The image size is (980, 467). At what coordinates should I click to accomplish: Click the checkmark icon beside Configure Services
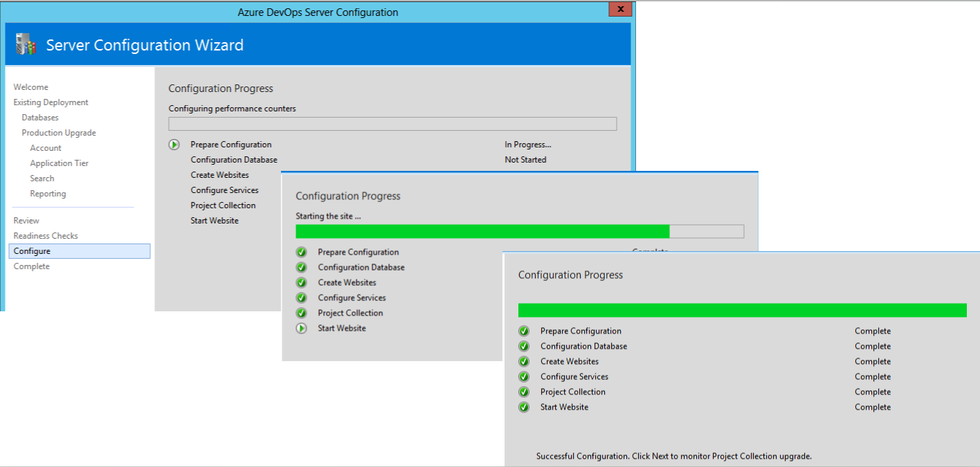click(524, 376)
